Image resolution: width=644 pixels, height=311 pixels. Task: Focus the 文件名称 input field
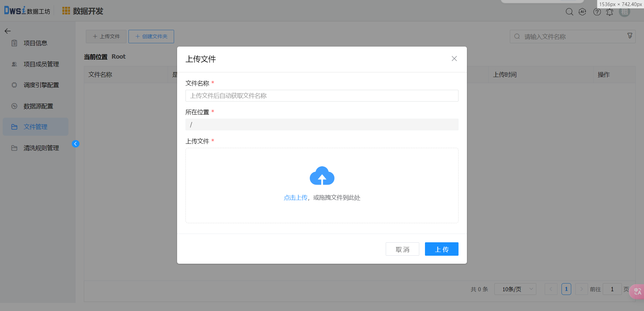point(322,96)
